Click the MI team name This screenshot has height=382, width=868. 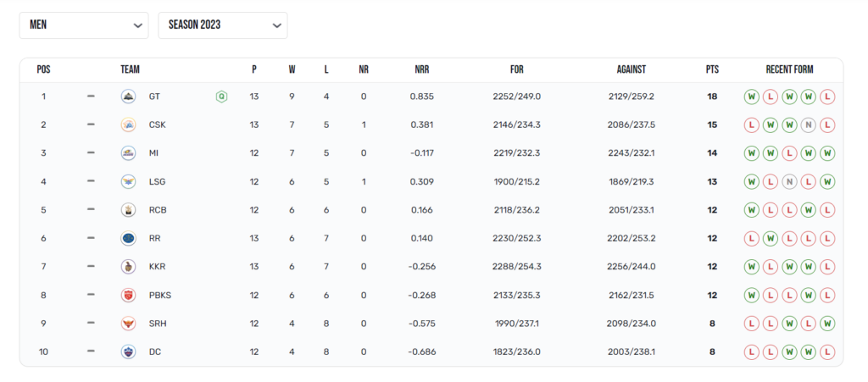point(153,153)
